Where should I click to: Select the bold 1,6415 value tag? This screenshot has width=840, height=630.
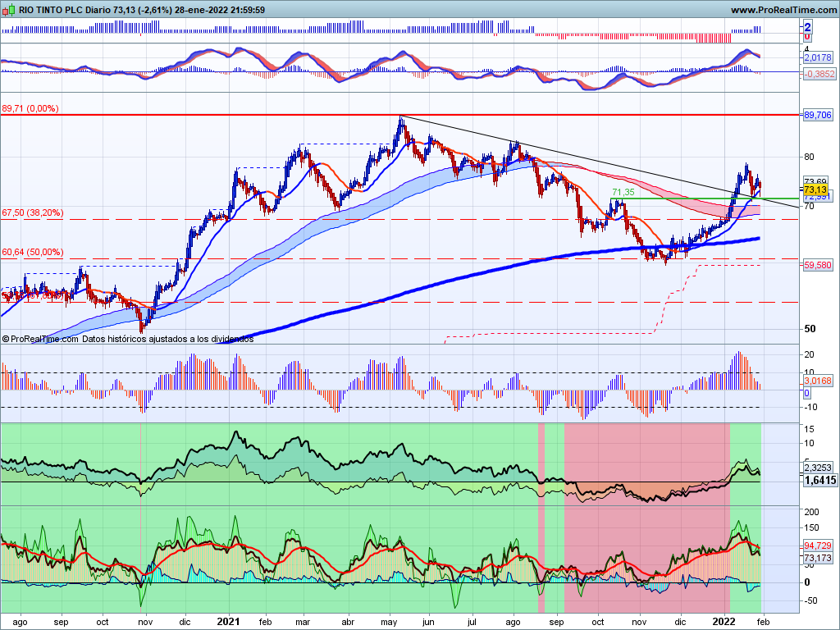pyautogui.click(x=820, y=480)
